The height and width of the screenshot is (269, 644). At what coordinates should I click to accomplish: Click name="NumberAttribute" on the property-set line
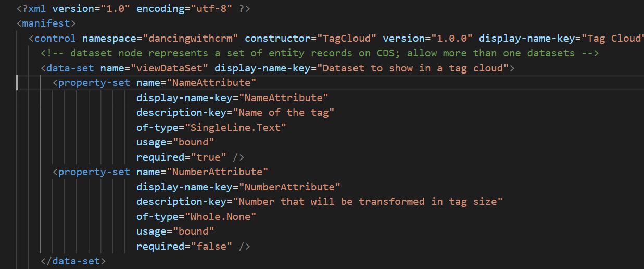pos(202,172)
